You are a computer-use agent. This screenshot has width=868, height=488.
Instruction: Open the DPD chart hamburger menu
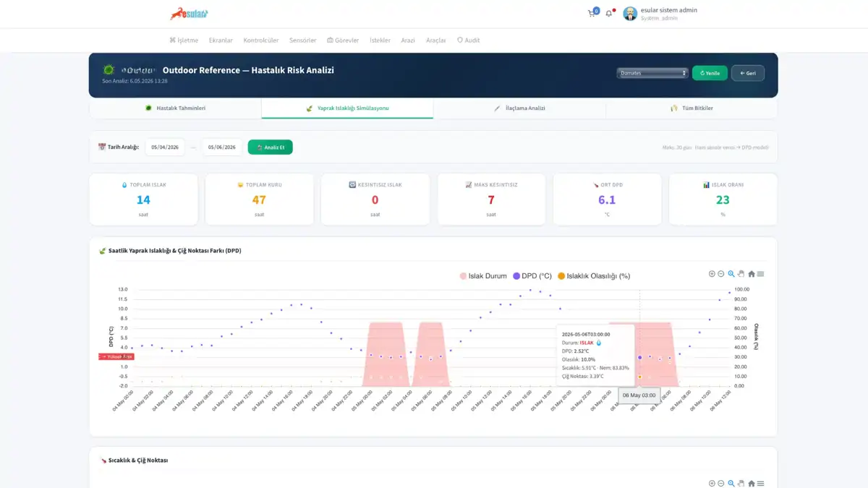760,274
